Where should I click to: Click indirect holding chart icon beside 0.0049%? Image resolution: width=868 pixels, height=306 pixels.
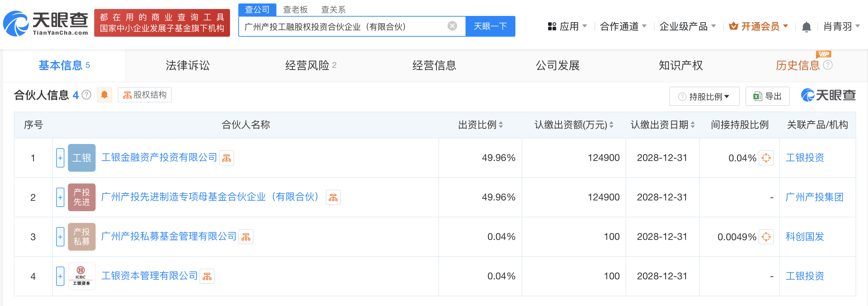click(x=766, y=237)
